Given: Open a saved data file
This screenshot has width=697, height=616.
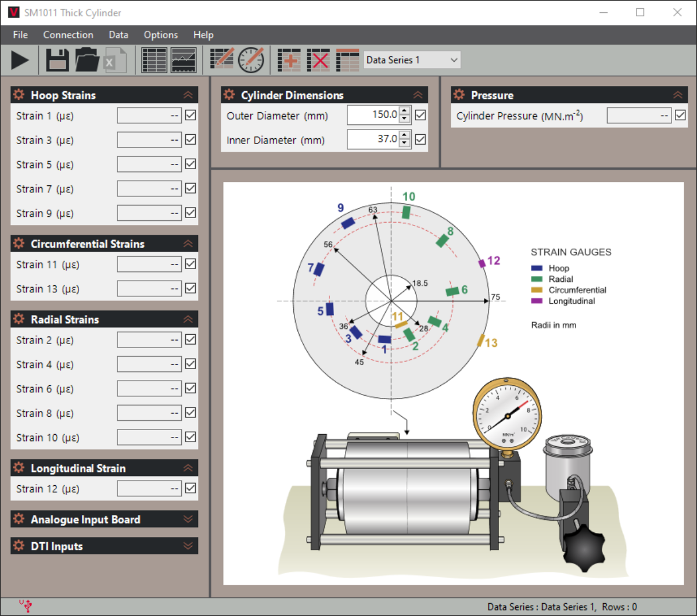Looking at the screenshot, I should (x=87, y=60).
